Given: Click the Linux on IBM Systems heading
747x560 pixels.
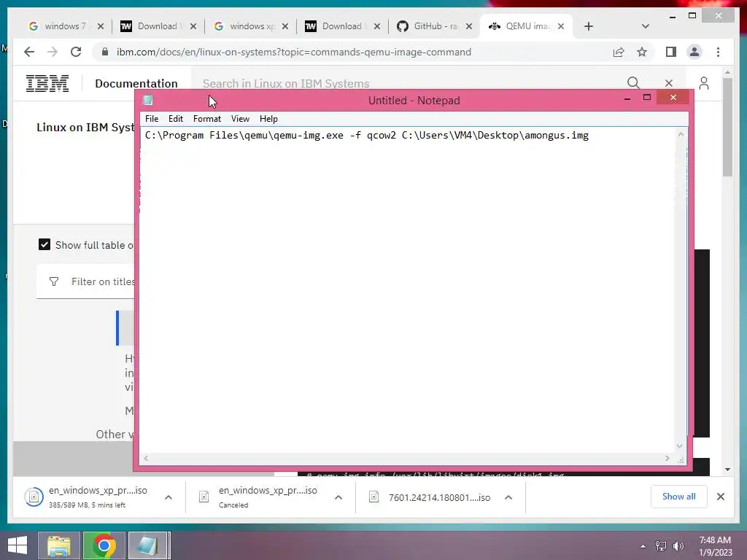Looking at the screenshot, I should click(86, 127).
